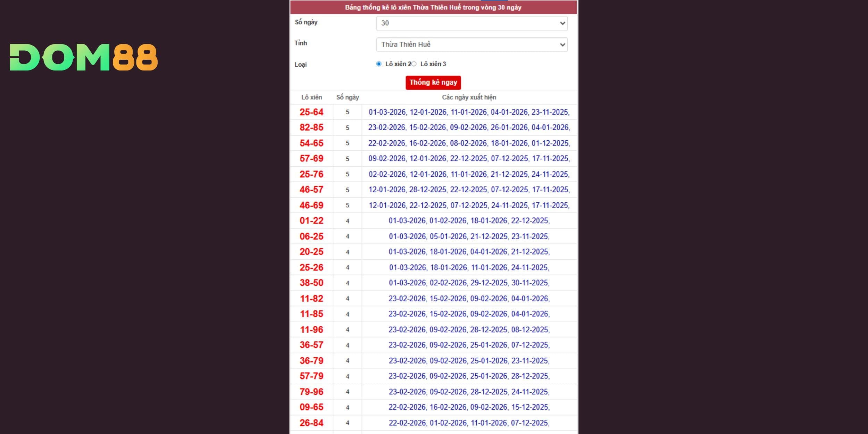Open the Số ngày dropdown showing 30
Viewport: 868px width, 434px height.
coord(471,23)
